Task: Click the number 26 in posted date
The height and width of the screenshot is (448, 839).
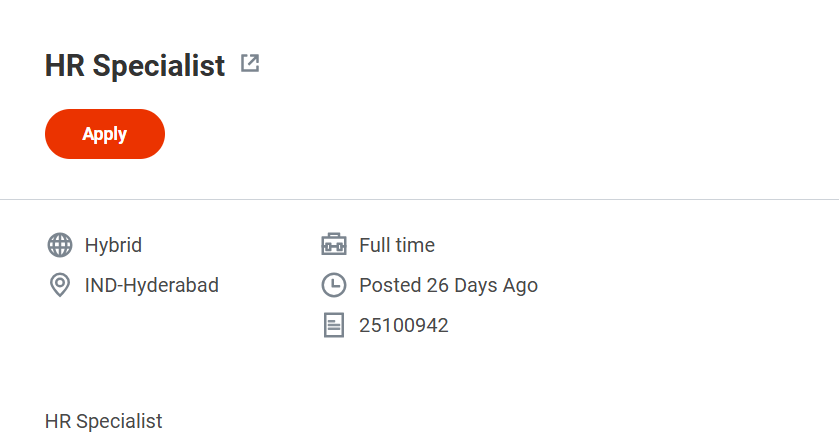Action: (x=438, y=285)
